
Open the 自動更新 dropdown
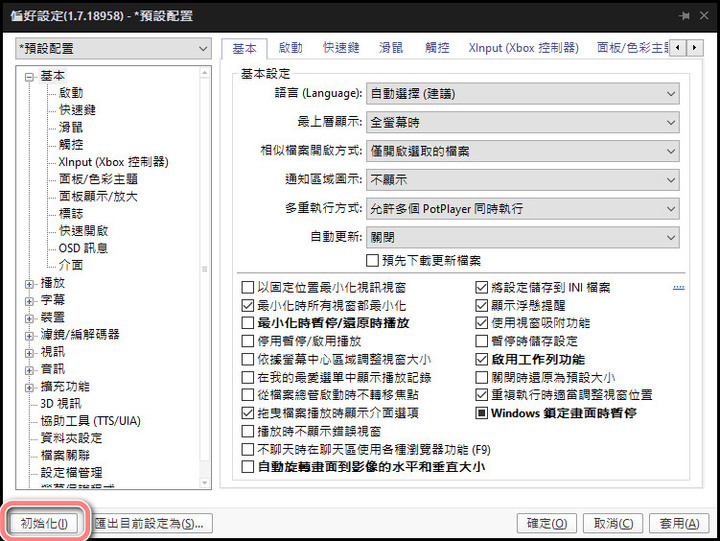(x=523, y=237)
